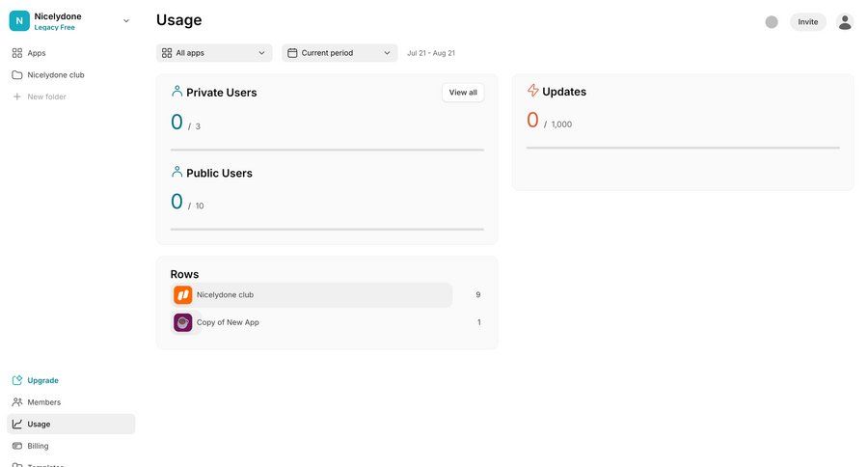Click the Invite button
The height and width of the screenshot is (467, 868).
point(807,22)
